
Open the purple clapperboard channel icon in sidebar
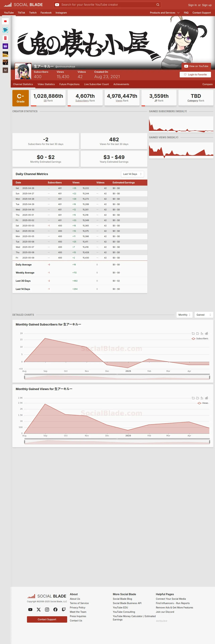click(5, 46)
